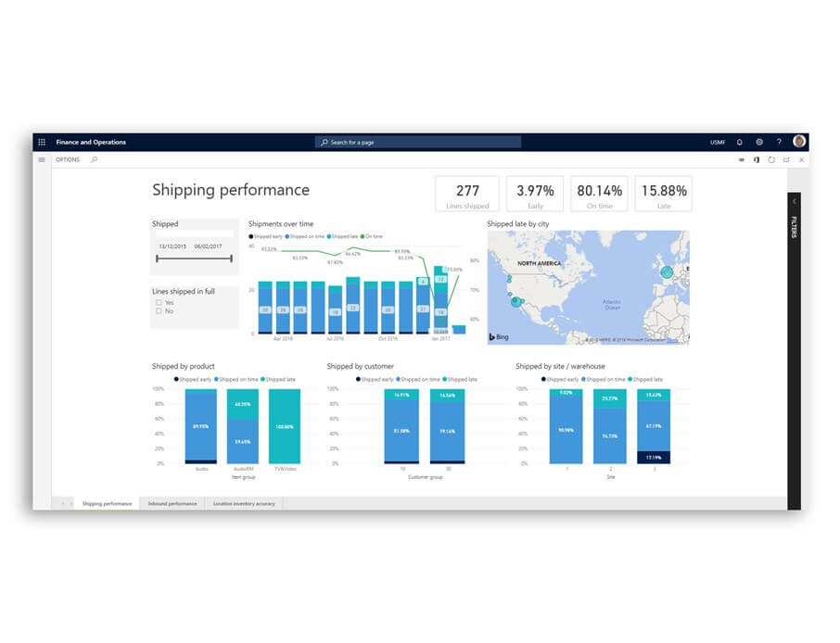Switch to the Inbound performance tab
Viewport: 840px width, 643px height.
172,503
